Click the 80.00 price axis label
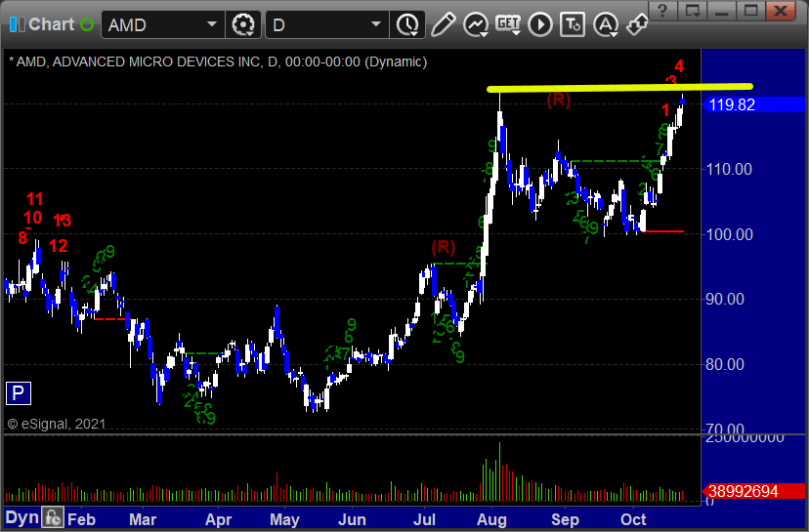Image resolution: width=809 pixels, height=532 pixels. coord(725,364)
